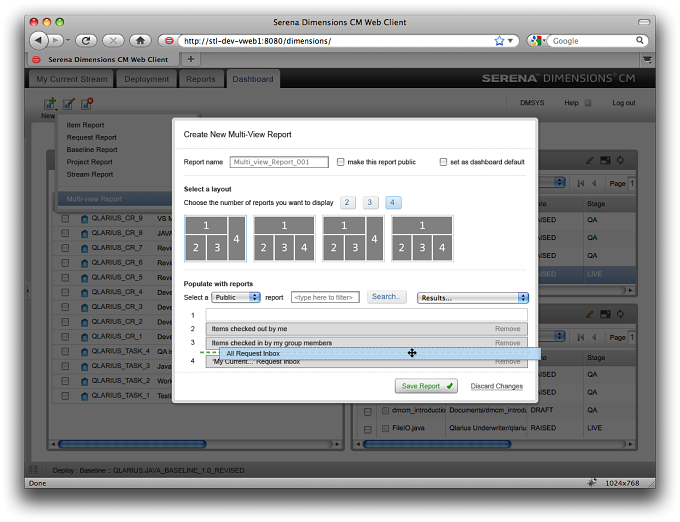
Task: Check the QLARIUS_CR_1 row checkbox
Action: pyautogui.click(x=65, y=336)
